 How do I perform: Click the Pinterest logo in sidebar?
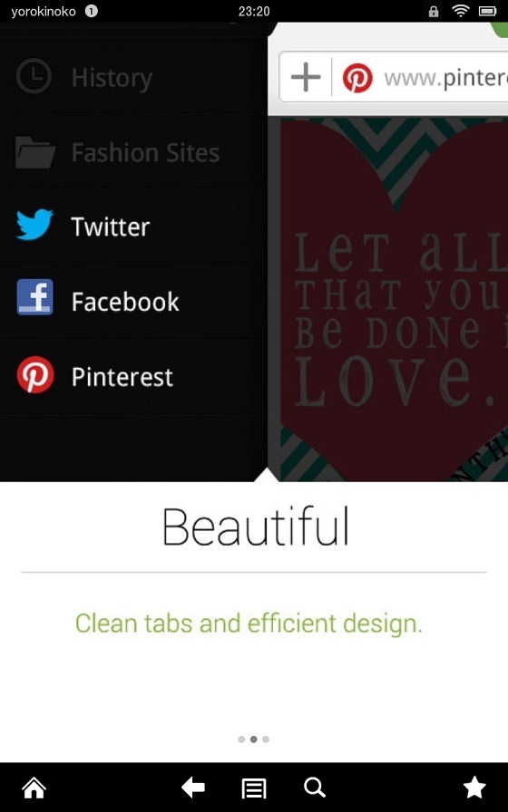click(x=35, y=374)
